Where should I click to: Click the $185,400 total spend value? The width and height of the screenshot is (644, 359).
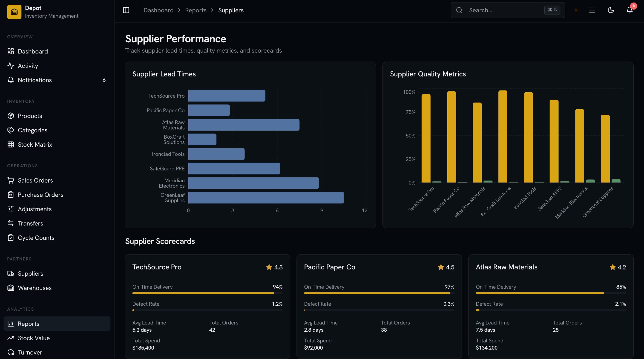[x=143, y=348]
